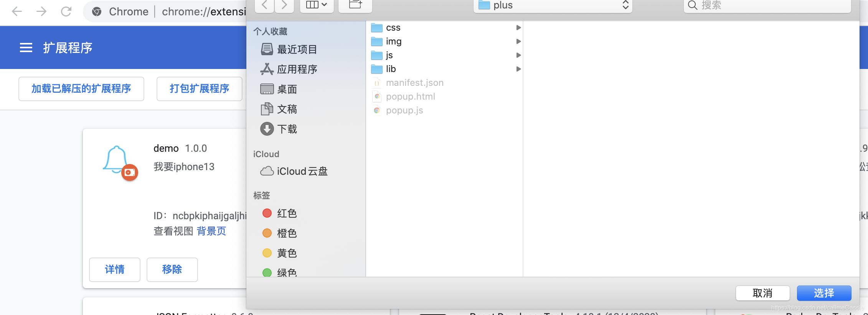Click the manifest.json file
Image resolution: width=868 pixels, height=315 pixels.
click(408, 83)
